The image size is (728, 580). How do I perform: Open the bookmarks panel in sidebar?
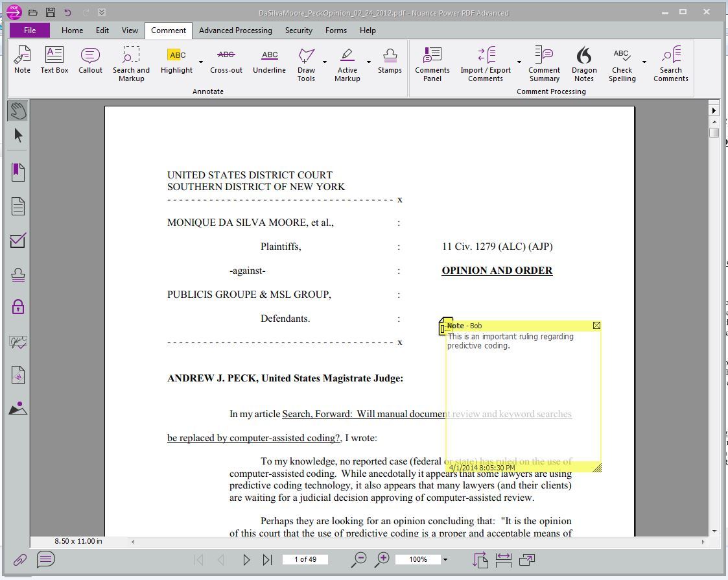(x=18, y=172)
